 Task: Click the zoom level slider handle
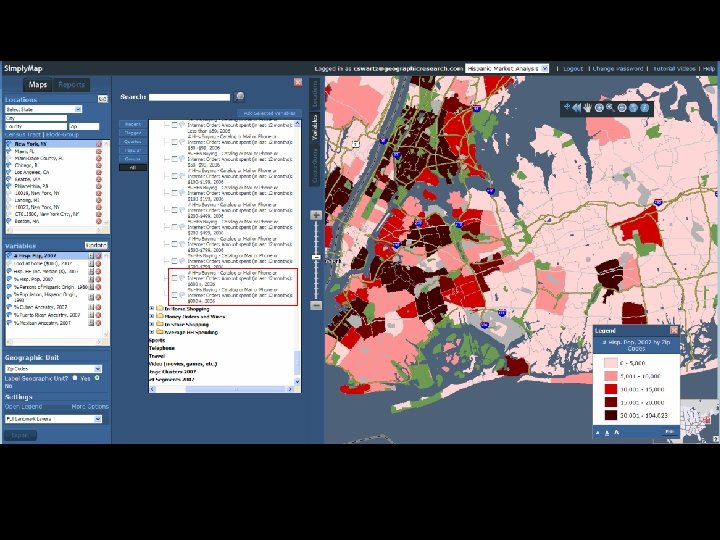316,257
